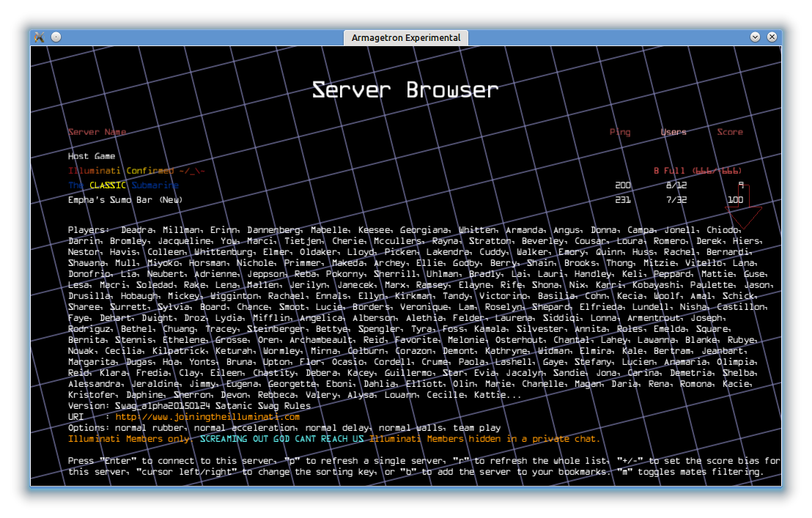
Task: Click the B Full (666/666) status text
Action: tap(698, 171)
